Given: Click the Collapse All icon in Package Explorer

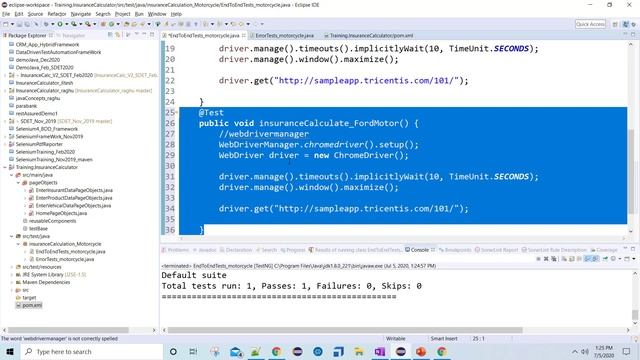Looking at the screenshot, I should (110, 35).
